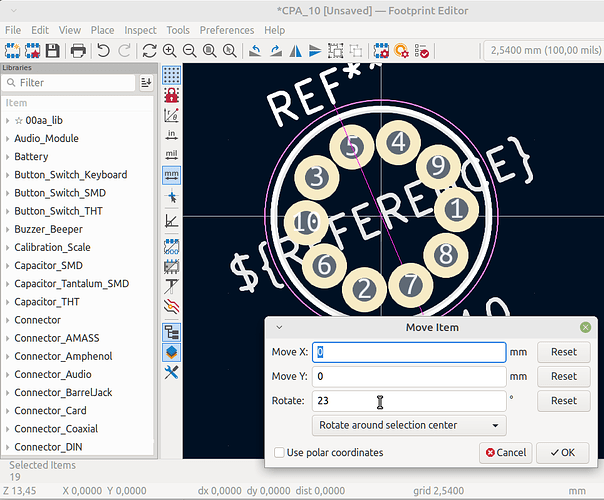Toggle the layers manager panel

171,352
